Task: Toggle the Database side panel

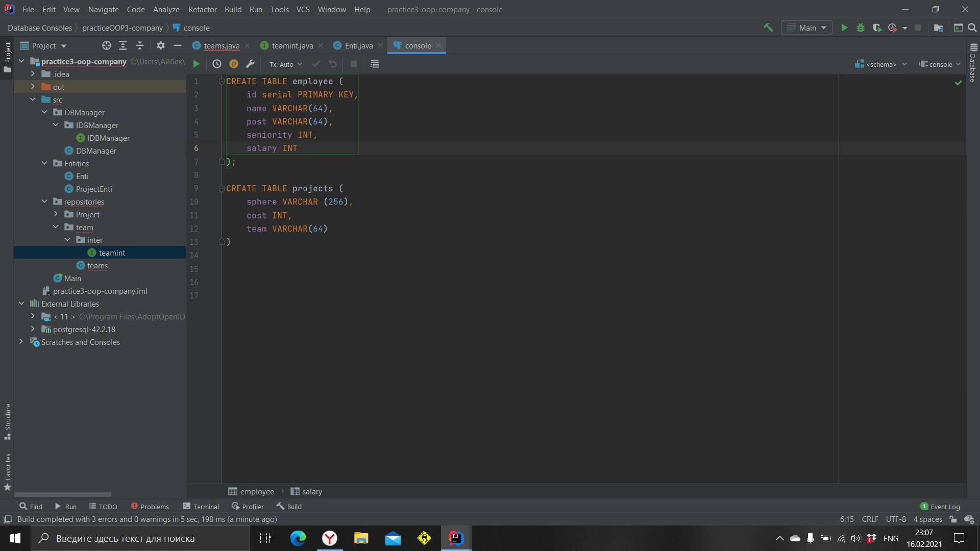Action: click(973, 64)
